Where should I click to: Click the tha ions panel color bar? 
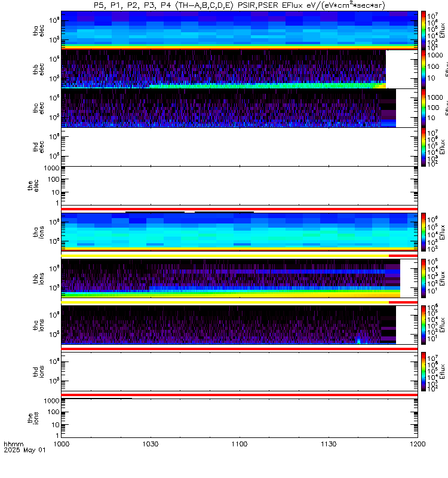point(424,232)
